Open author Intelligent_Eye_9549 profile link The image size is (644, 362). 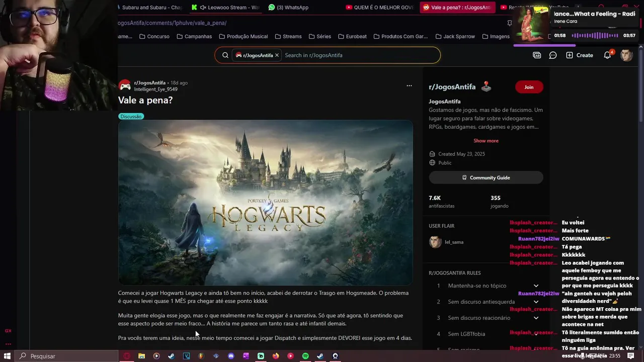click(x=155, y=89)
